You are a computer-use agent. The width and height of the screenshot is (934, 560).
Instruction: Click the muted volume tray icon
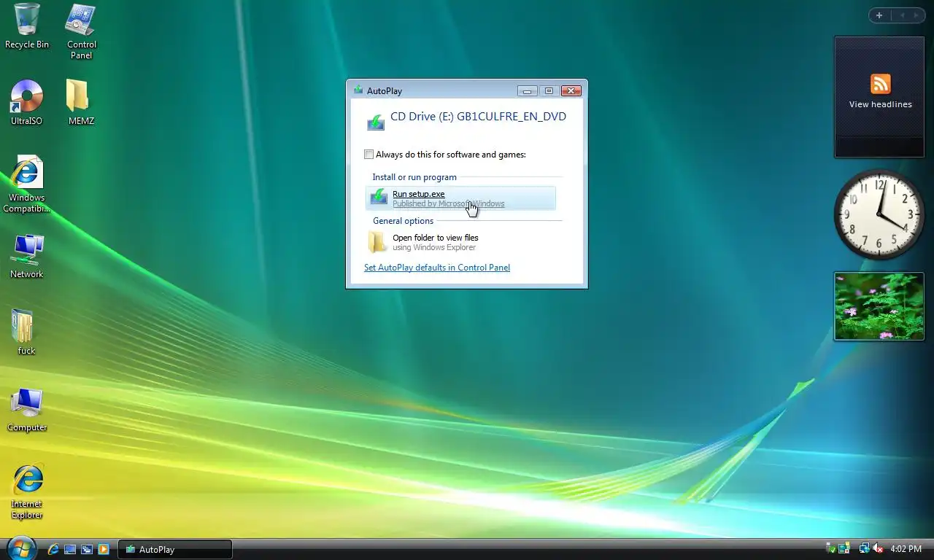point(879,548)
